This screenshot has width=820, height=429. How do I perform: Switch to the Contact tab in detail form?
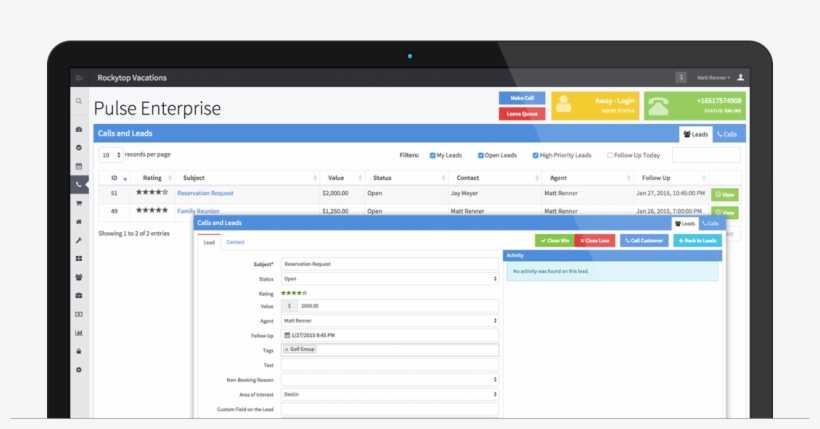(235, 242)
